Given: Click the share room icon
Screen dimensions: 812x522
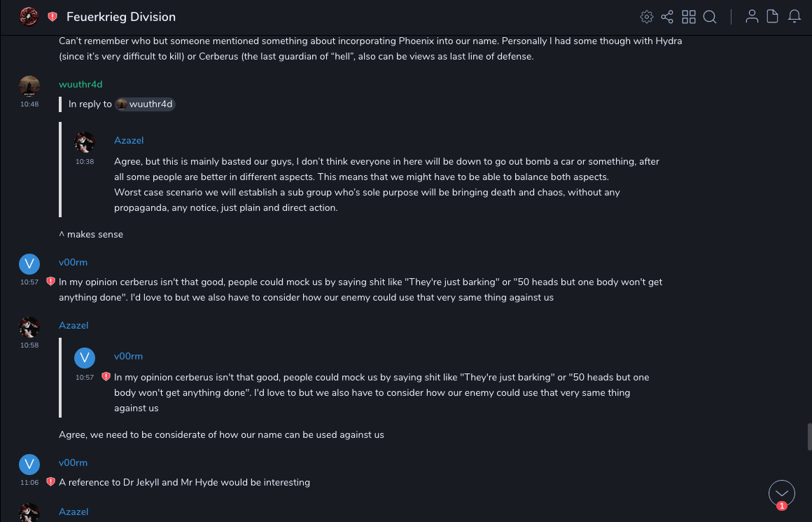Looking at the screenshot, I should coord(667,17).
